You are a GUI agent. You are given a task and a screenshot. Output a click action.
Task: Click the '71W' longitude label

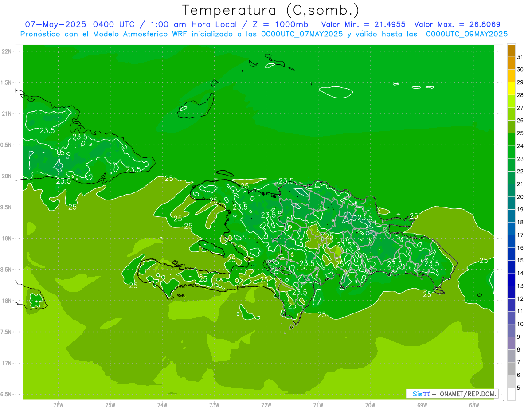click(318, 405)
